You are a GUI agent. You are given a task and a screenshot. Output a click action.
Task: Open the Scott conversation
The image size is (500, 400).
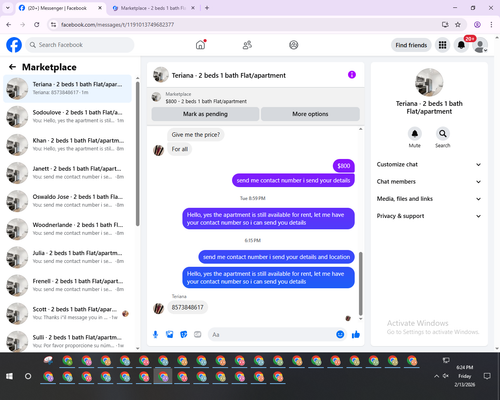67,313
